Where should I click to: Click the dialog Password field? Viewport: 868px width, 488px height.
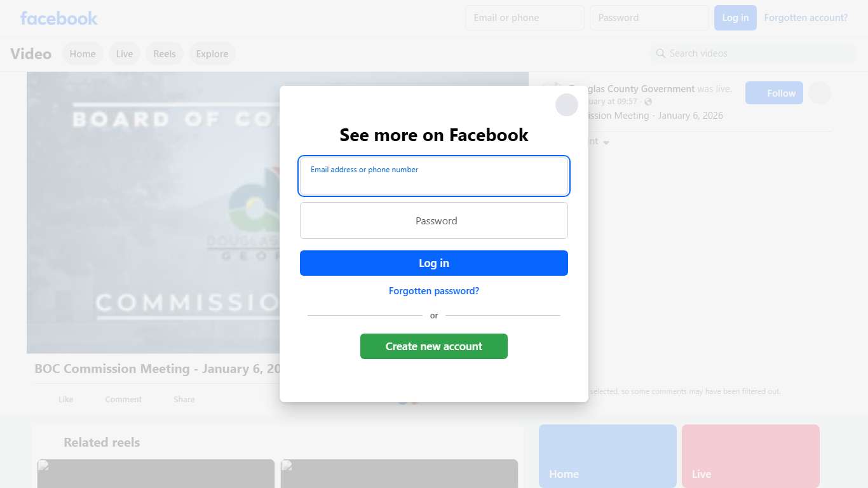434,220
